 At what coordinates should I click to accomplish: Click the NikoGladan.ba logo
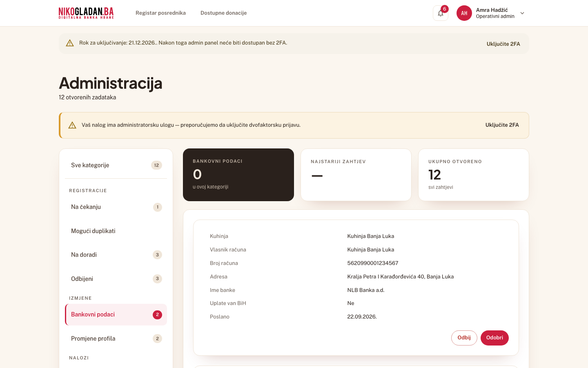point(86,13)
